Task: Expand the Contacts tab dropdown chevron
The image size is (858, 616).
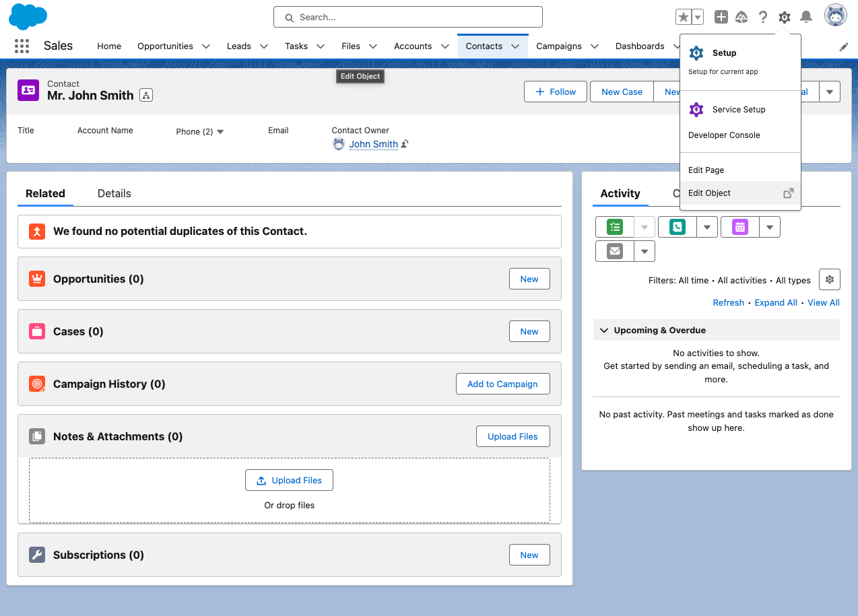Action: pyautogui.click(x=515, y=46)
